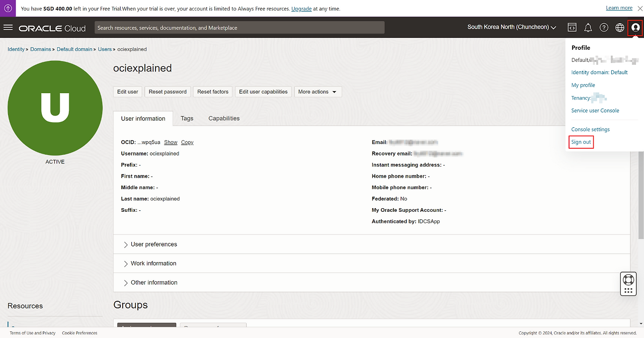Switch to the Capabilities tab

tap(224, 119)
